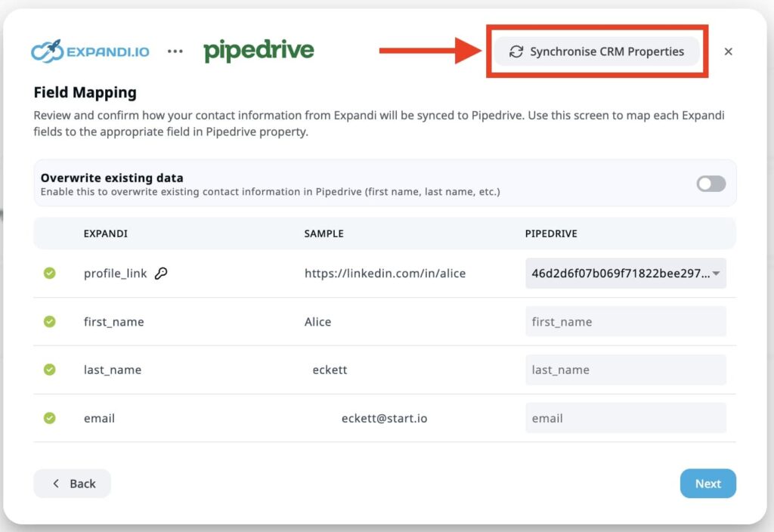Click the Expandi.io logo
The height and width of the screenshot is (532, 774).
coord(90,51)
